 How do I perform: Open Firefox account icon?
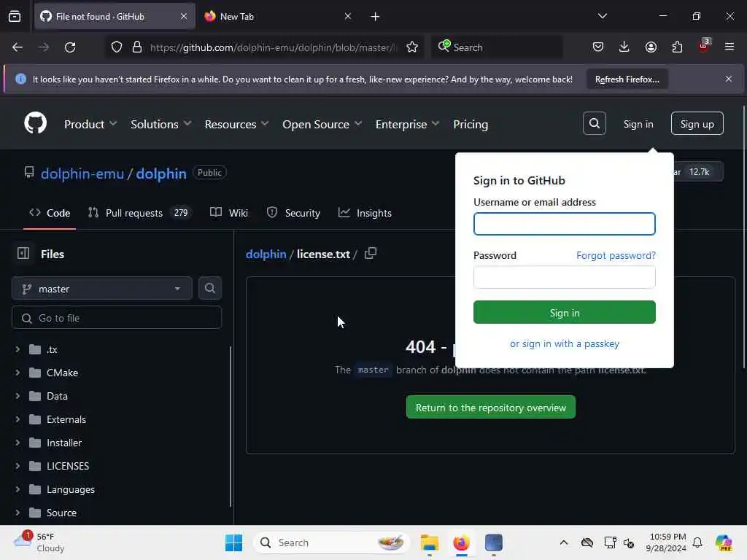click(651, 47)
